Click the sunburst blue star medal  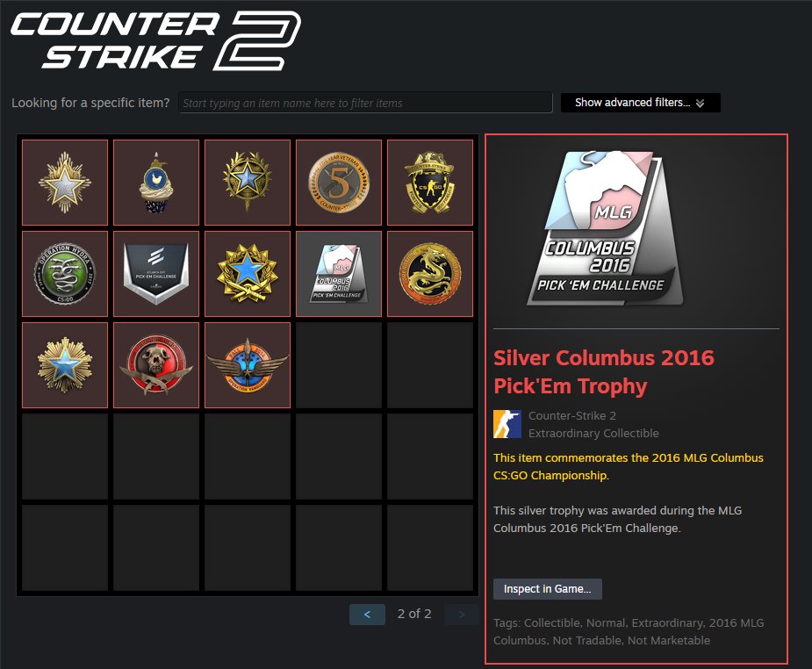65,365
